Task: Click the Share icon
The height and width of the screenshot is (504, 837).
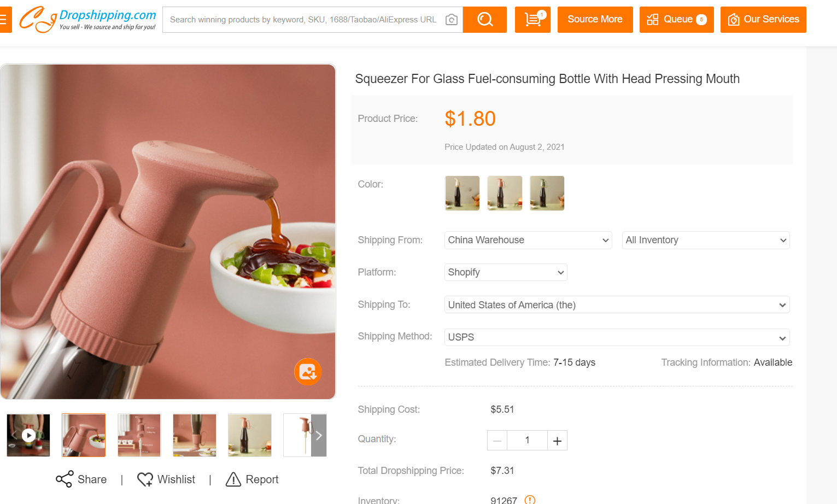Action: click(65, 479)
